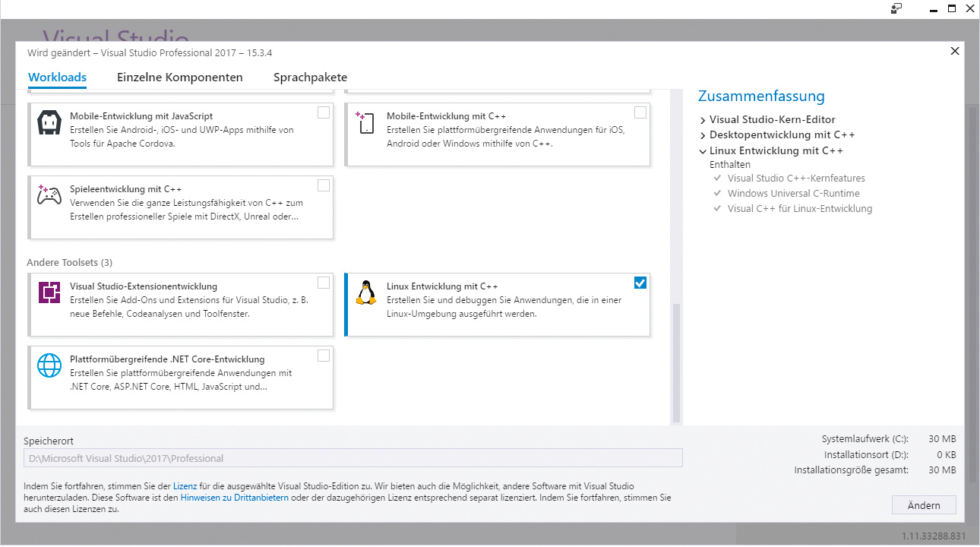This screenshot has width=980, height=547.
Task: Click the 0 KB Installationsort value
Action: tap(946, 454)
